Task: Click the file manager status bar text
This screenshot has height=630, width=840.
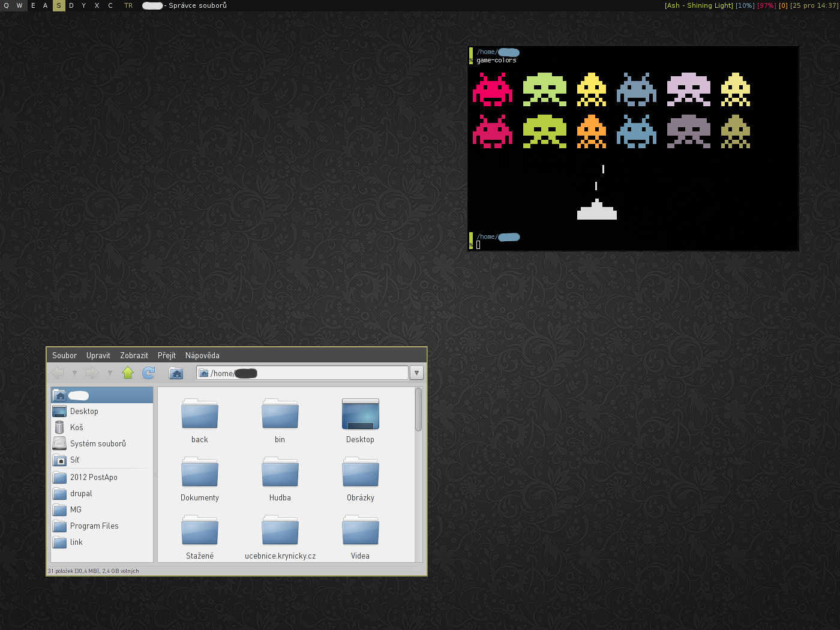Action: [94, 571]
